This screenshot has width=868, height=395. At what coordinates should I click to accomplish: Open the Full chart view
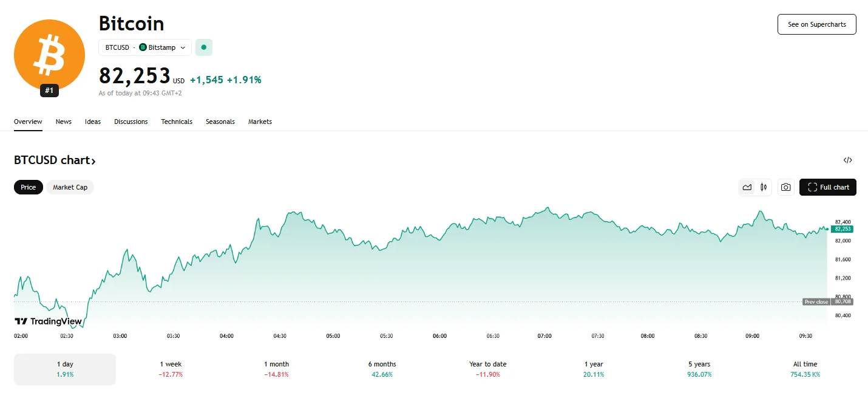coord(827,187)
